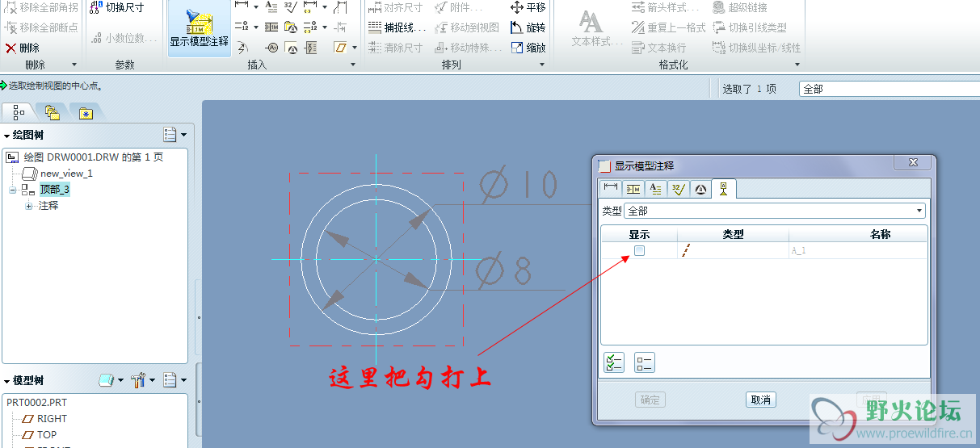Click the select-all checkmarks button in dialog
Viewport: 980px width, 448px height.
tap(614, 363)
